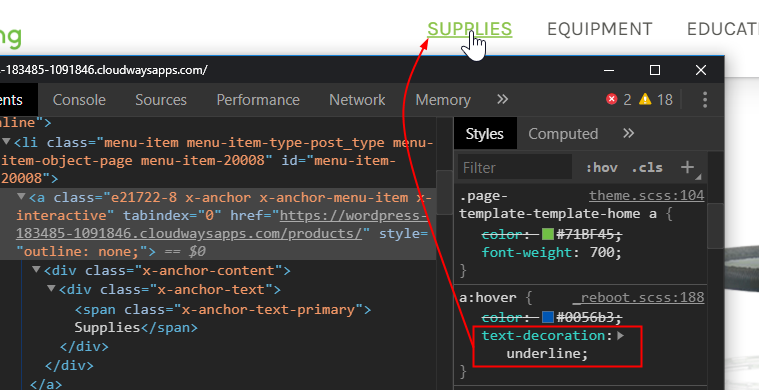
Task: Click the SUPPLIES navigation link
Action: [x=470, y=29]
